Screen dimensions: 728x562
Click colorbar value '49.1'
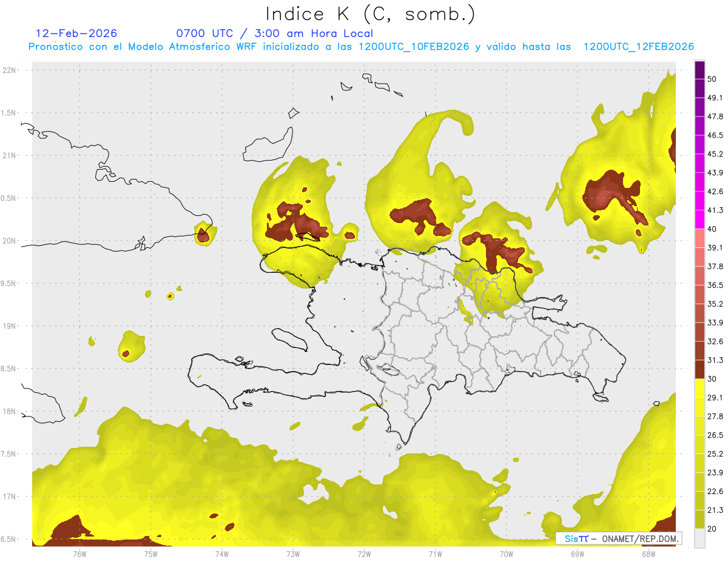(x=715, y=98)
